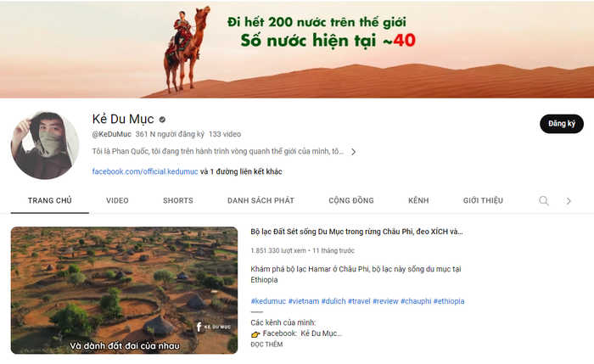Open the SHORTS tab
The height and width of the screenshot is (364, 594).
pos(178,200)
